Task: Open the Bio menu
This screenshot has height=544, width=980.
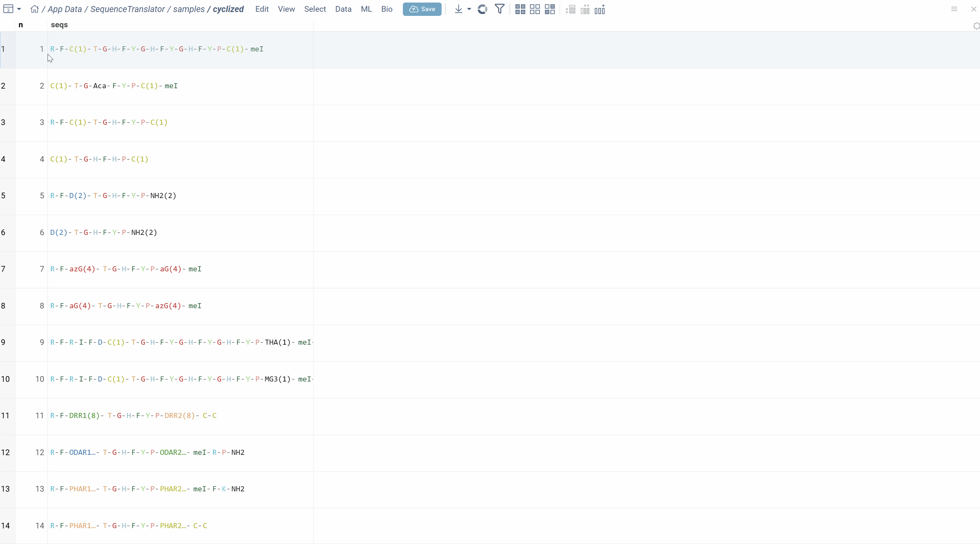Action: 387,9
